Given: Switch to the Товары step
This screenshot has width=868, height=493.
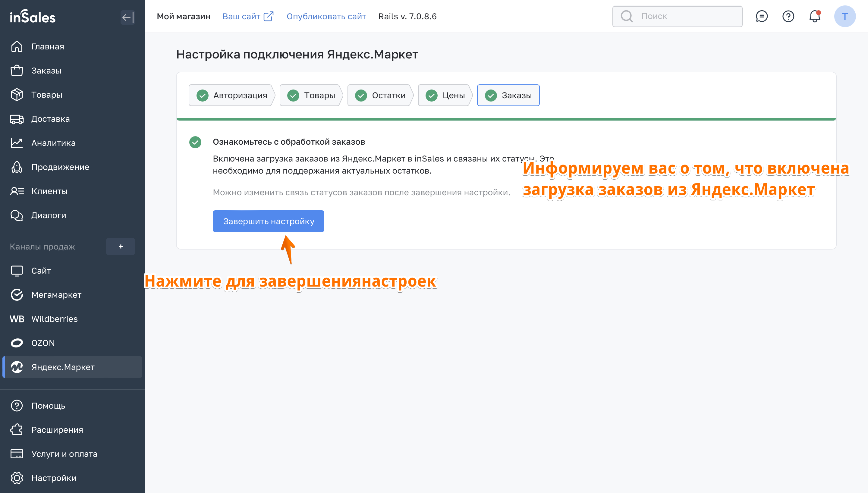Looking at the screenshot, I should [x=311, y=96].
